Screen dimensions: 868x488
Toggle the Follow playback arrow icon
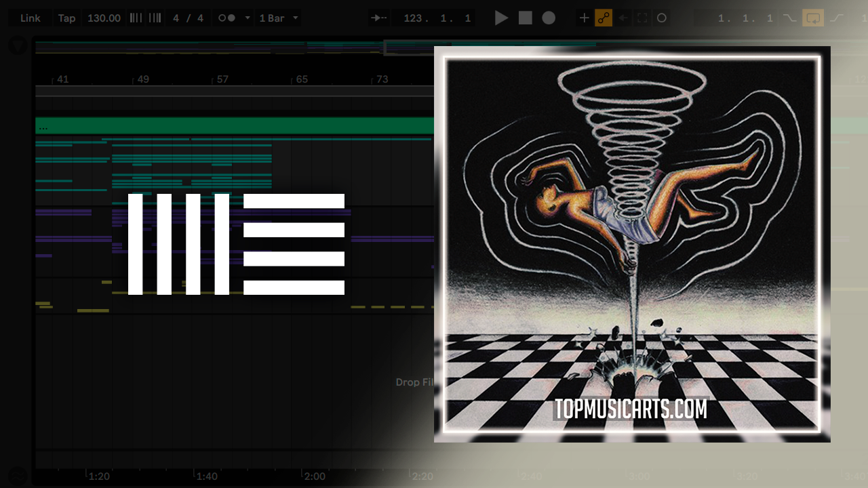click(x=380, y=18)
